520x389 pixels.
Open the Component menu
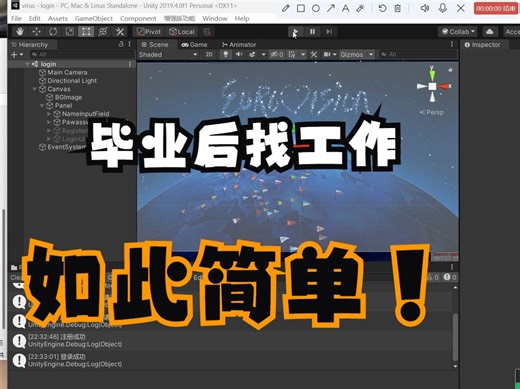[x=138, y=19]
